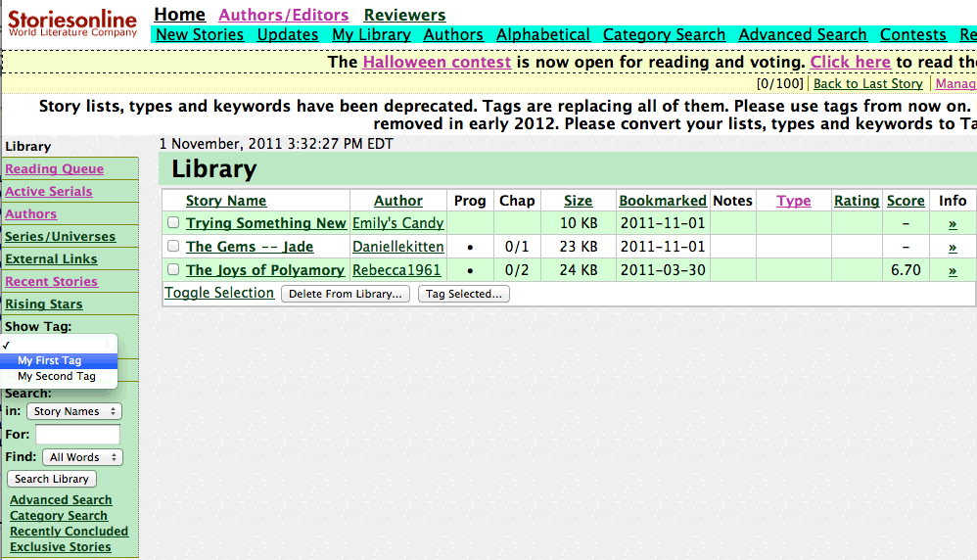Open Rising Stars in sidebar
The height and width of the screenshot is (560, 977).
tap(44, 303)
